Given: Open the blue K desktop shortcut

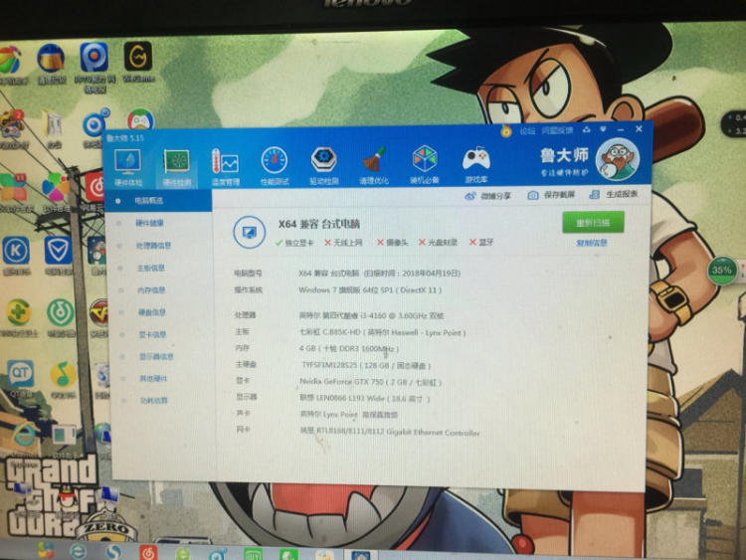Looking at the screenshot, I should 17,256.
